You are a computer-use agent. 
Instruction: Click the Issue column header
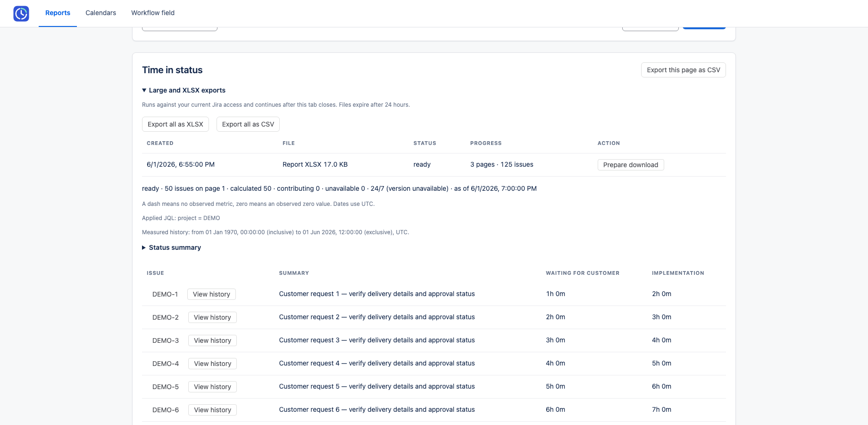point(155,273)
